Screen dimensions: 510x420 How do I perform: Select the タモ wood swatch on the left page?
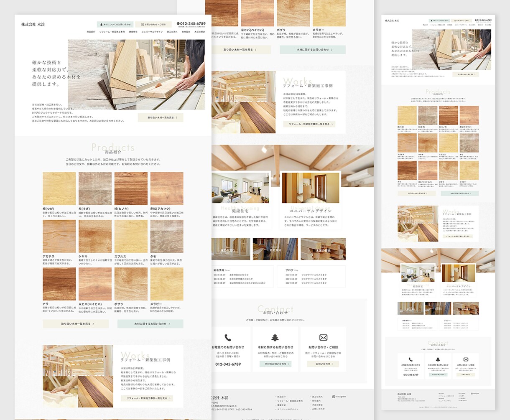click(167, 237)
